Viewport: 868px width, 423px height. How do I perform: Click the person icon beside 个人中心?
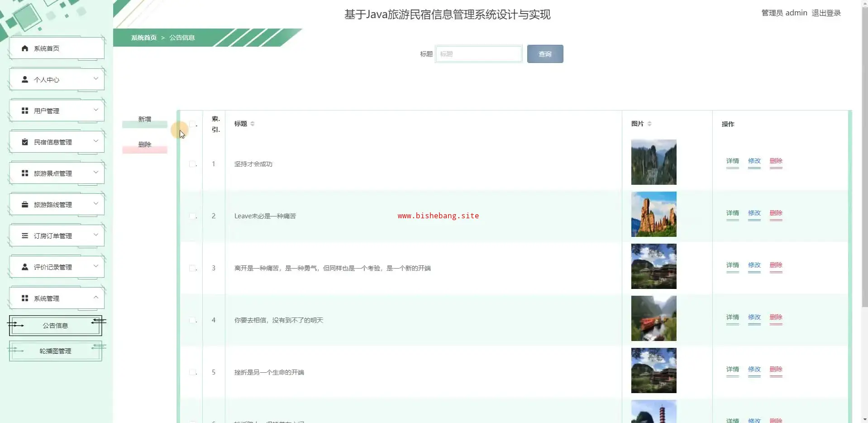(x=25, y=80)
